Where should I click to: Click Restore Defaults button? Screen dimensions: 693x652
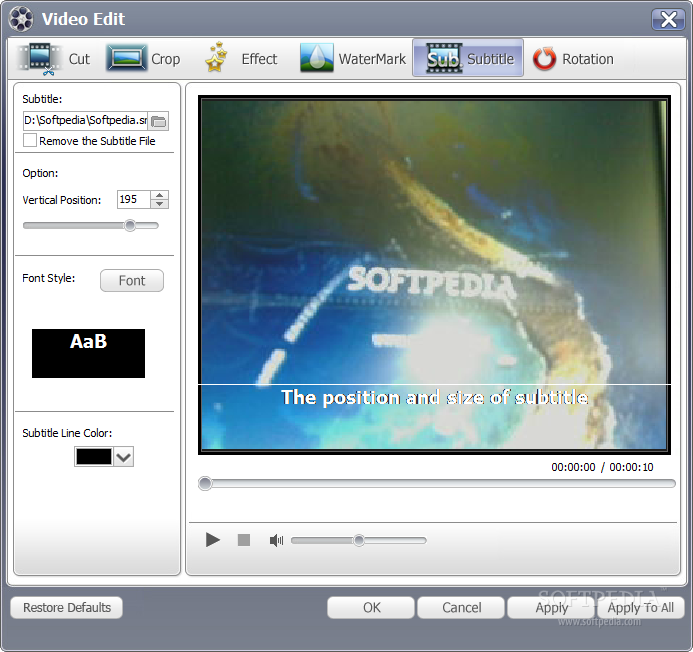(x=67, y=607)
